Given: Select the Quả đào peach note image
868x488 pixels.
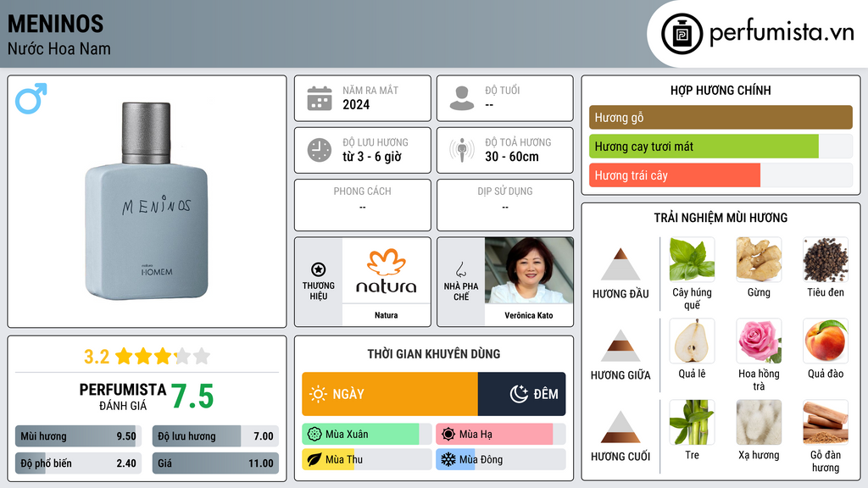Looking at the screenshot, I should (826, 341).
